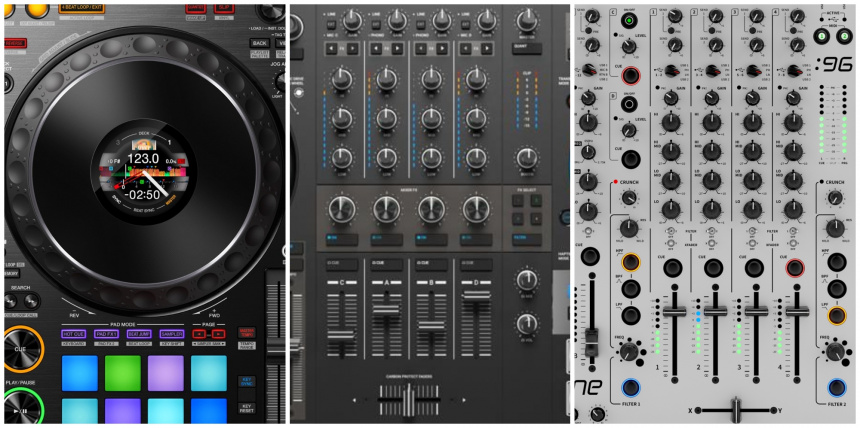The width and height of the screenshot is (860, 428).
Task: Click the right-side CRUNCH knob
Action: (835, 198)
